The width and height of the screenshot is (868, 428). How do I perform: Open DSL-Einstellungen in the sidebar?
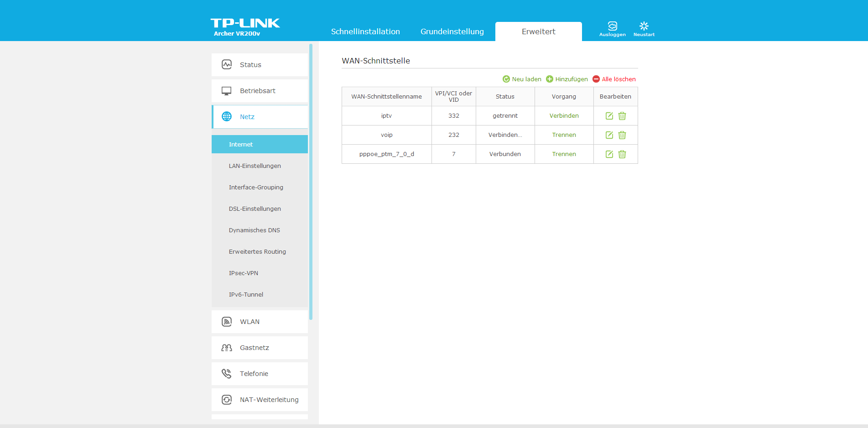255,209
